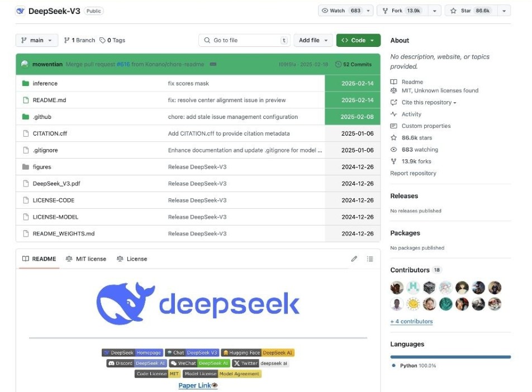Click the WeChat DeepSeek AI badge

[x=199, y=363]
